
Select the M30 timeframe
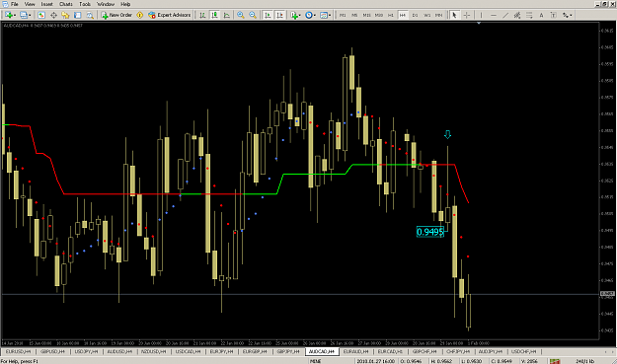pyautogui.click(x=379, y=15)
